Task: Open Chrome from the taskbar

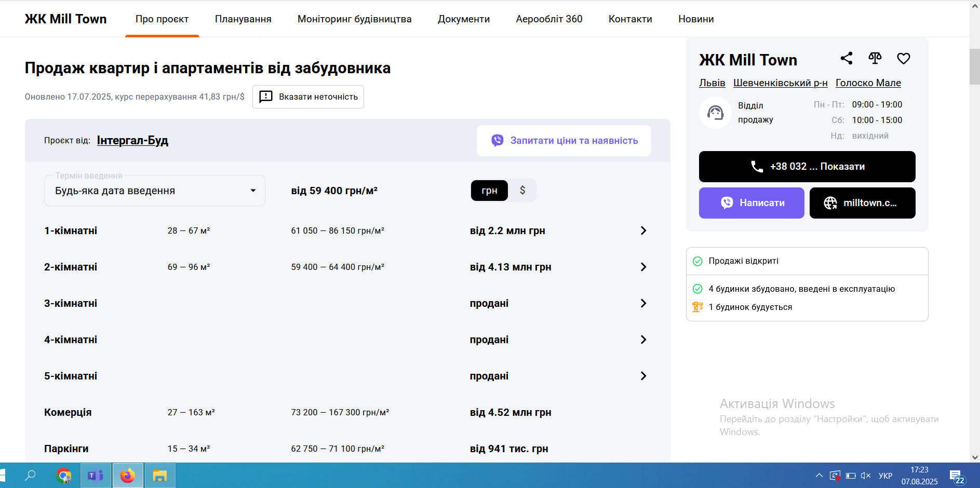Action: (x=63, y=476)
